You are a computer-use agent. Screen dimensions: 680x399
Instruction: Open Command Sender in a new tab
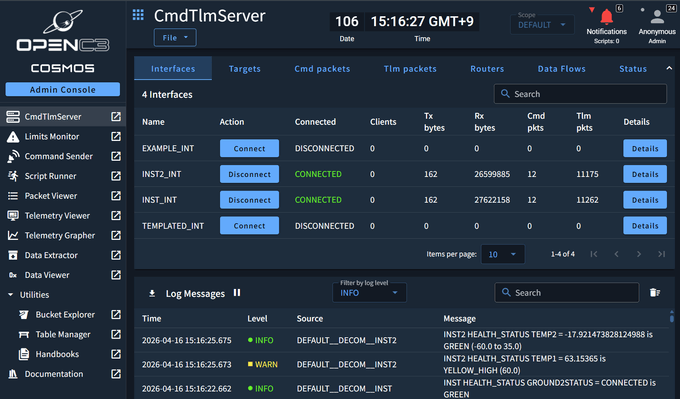(116, 156)
